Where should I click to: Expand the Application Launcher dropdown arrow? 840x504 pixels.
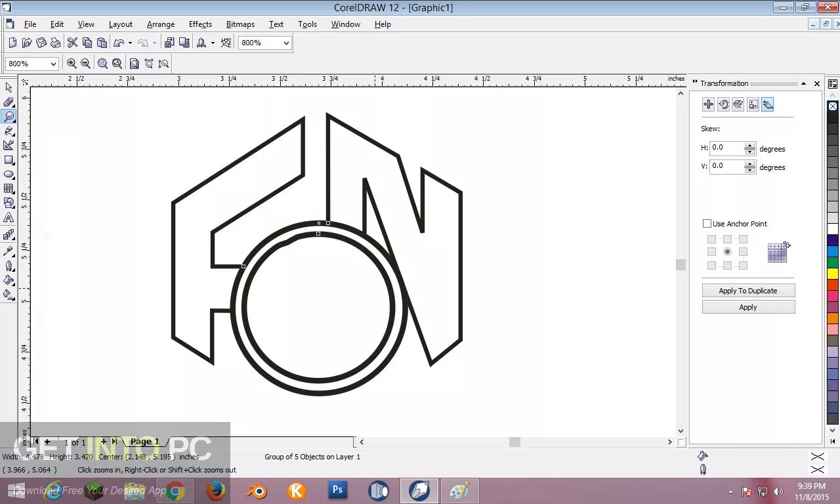coord(213,43)
